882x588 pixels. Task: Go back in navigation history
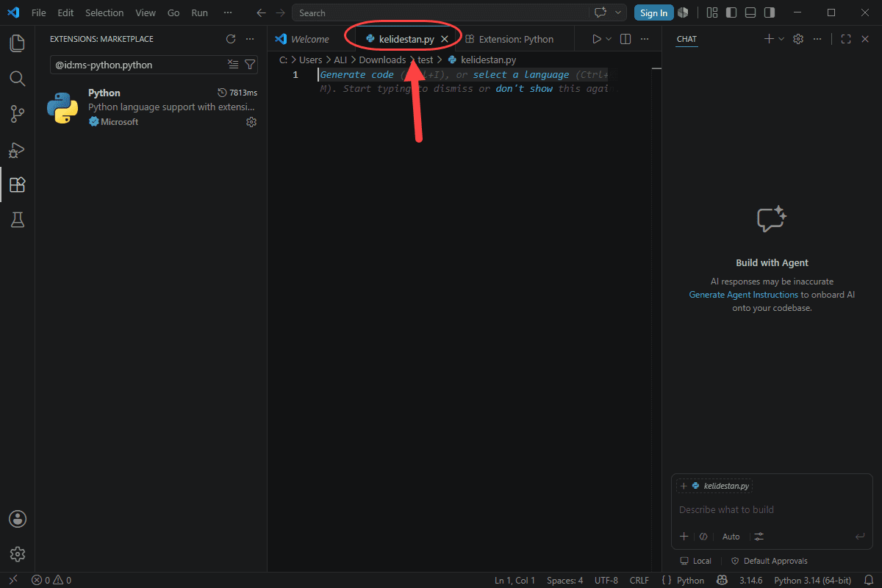261,12
